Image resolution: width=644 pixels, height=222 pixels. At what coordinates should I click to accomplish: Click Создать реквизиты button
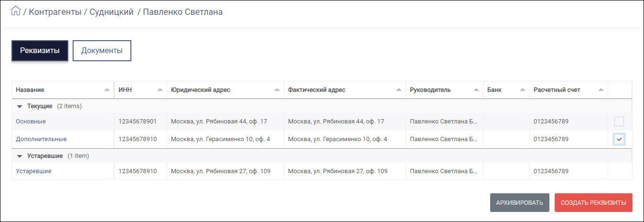click(594, 203)
